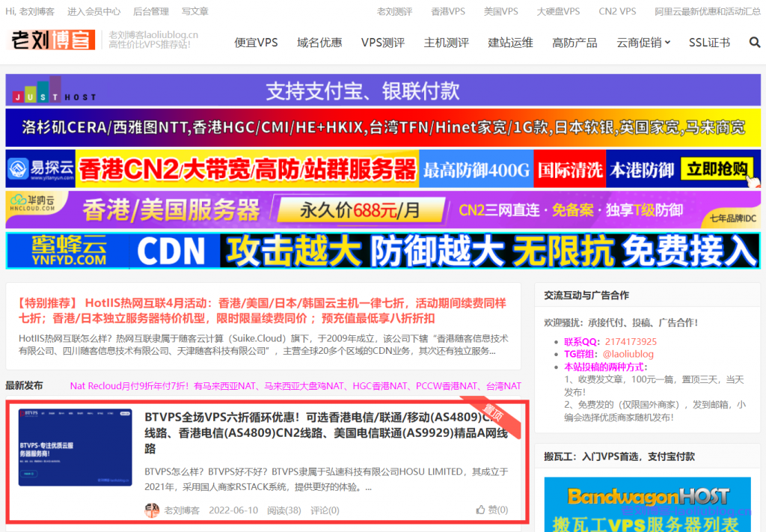The height and width of the screenshot is (532, 766).
Task: Click the 老刘博客 site logo
Action: (51, 40)
